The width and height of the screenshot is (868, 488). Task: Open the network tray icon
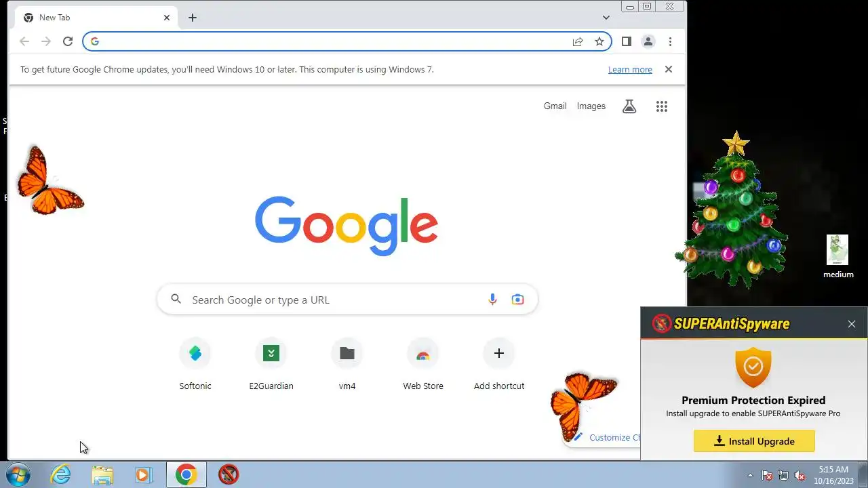[783, 475]
